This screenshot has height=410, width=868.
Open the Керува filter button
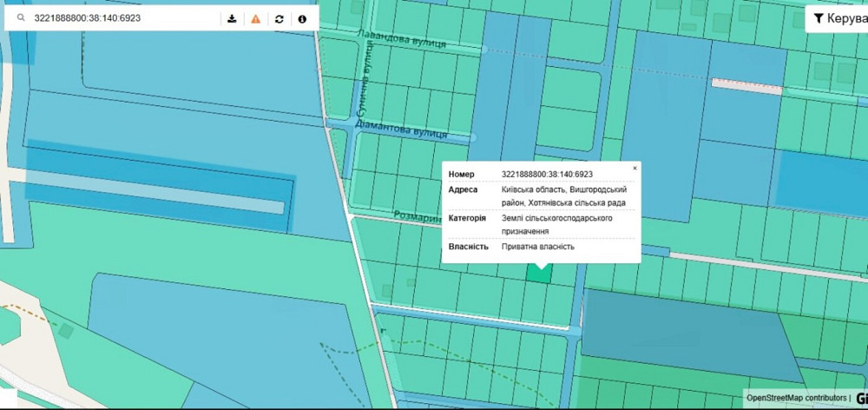click(x=838, y=17)
